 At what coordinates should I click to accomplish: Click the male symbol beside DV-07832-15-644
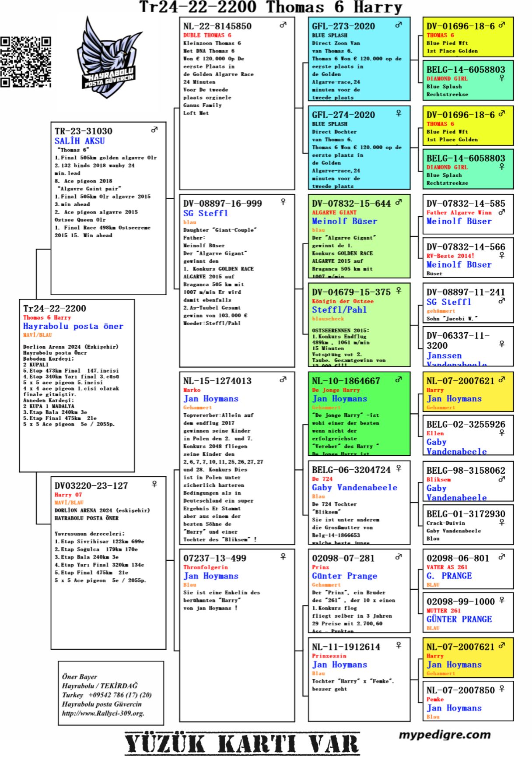pyautogui.click(x=399, y=202)
